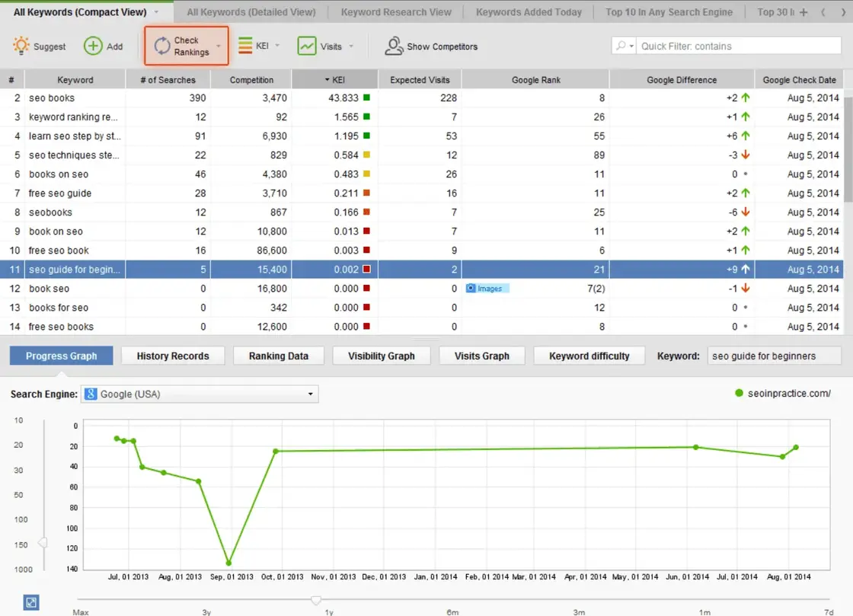
Task: Open the All Keywords (Compact View) tab dropdown
Action: coord(156,12)
